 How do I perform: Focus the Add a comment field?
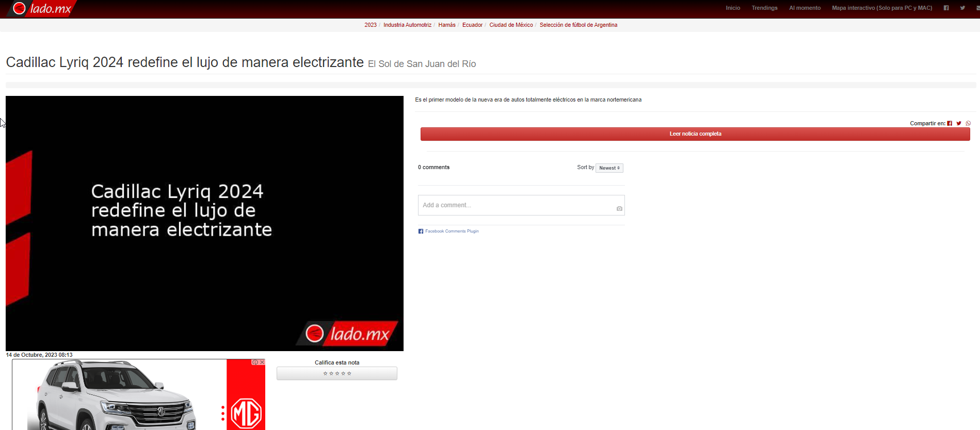click(x=521, y=205)
